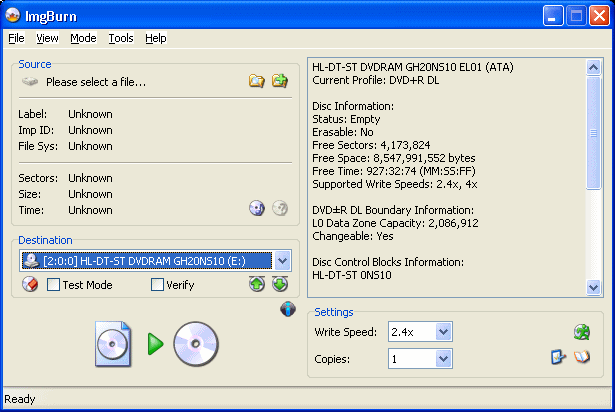The width and height of the screenshot is (615, 412).
Task: Click the 'L0 Data Zone Capacity: 2,086,912' line
Action: (395, 223)
